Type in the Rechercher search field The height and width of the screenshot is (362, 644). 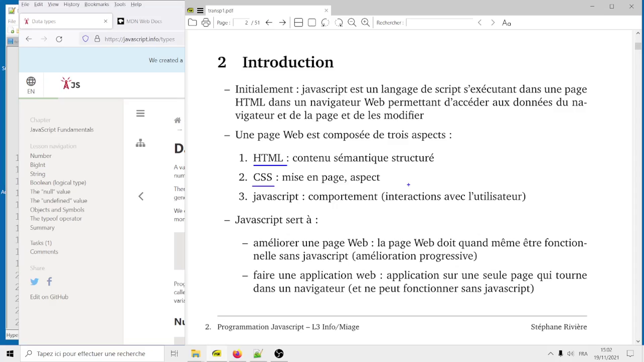pyautogui.click(x=439, y=22)
